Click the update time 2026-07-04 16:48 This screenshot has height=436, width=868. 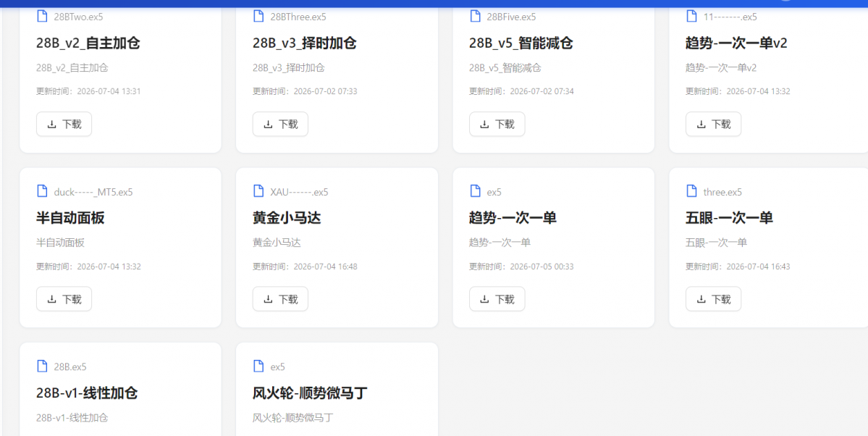(x=326, y=267)
